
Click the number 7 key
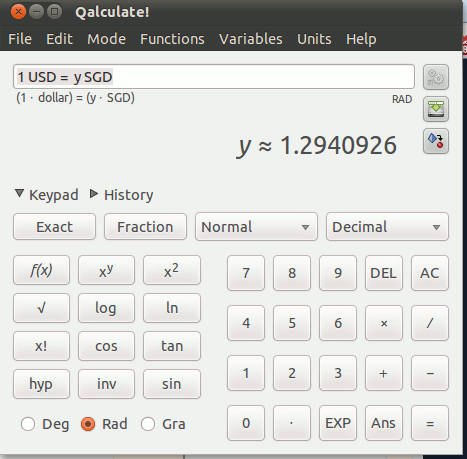click(246, 273)
